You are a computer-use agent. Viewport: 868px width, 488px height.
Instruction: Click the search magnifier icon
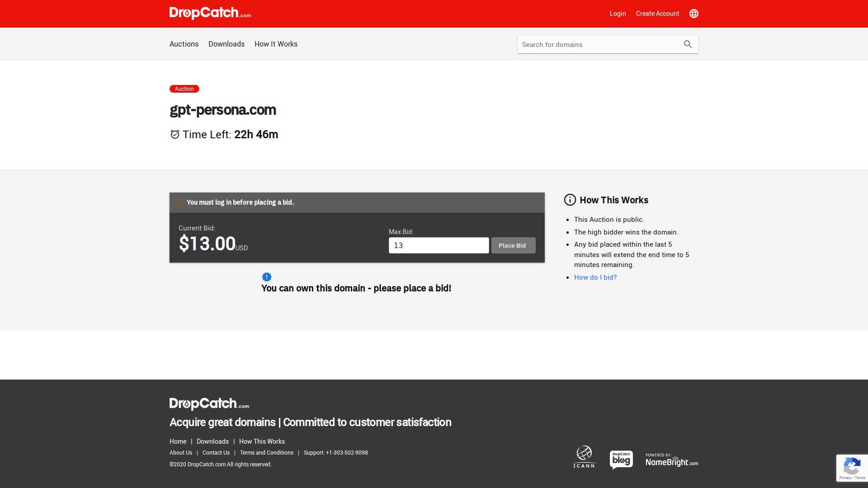(688, 44)
